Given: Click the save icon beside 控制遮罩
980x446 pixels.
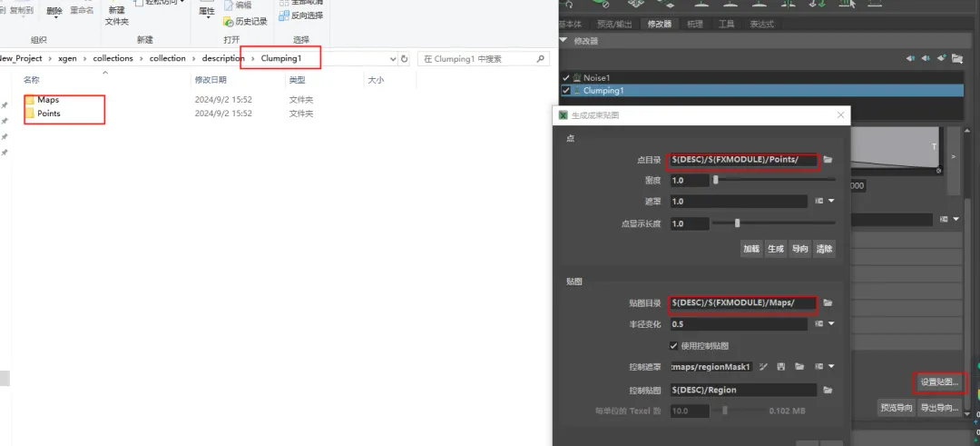Looking at the screenshot, I should [781, 367].
